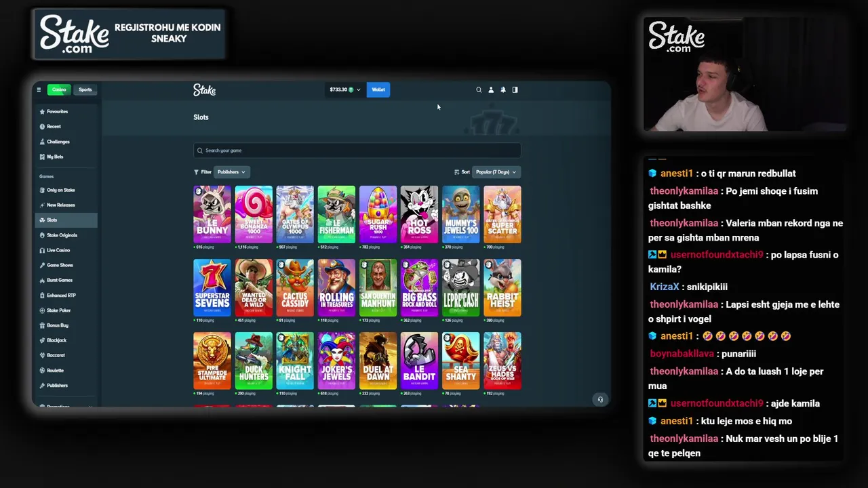The width and height of the screenshot is (868, 488).
Task: Click the Game Shows icon in sidebar
Action: coord(42,265)
